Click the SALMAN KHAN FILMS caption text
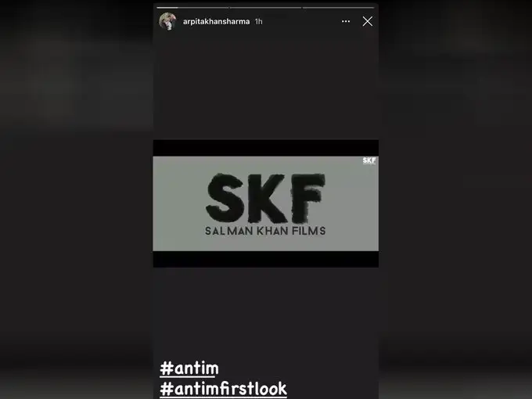The image size is (532, 399). pyautogui.click(x=265, y=231)
